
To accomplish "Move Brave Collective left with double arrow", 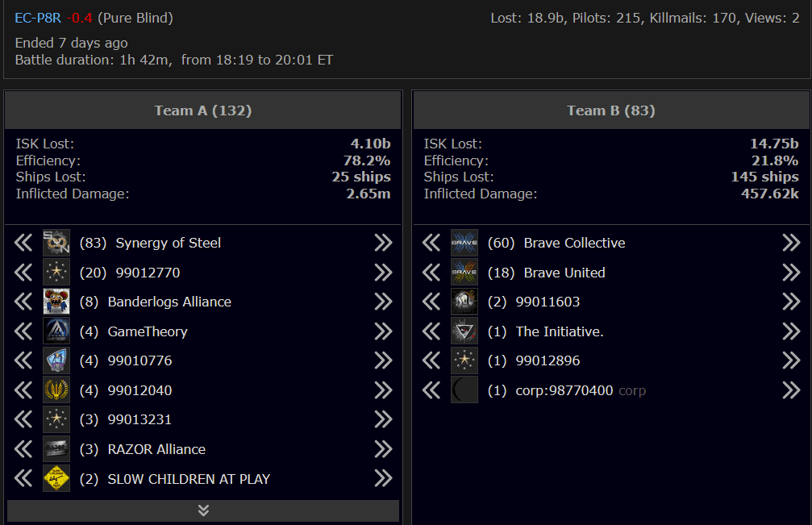I will (431, 243).
